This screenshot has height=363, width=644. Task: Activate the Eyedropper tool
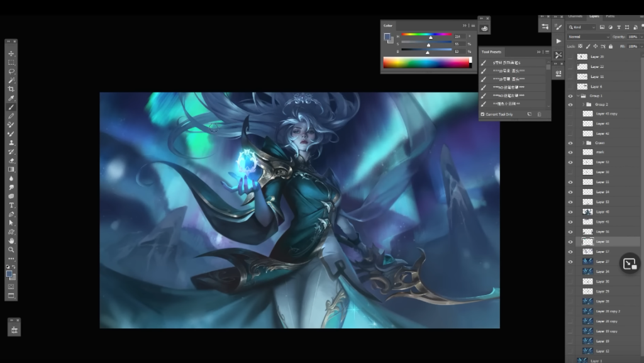coord(11,98)
